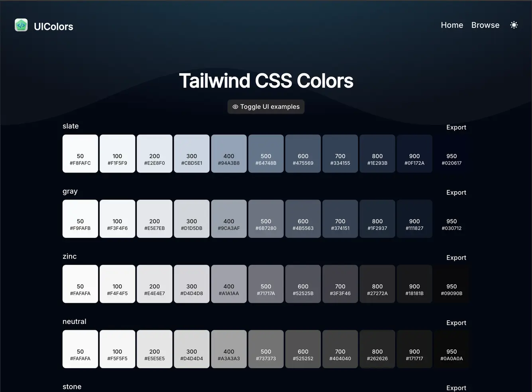Choose zinc 300 swatch #D4D4D8
This screenshot has width=532, height=392.
[x=192, y=284]
